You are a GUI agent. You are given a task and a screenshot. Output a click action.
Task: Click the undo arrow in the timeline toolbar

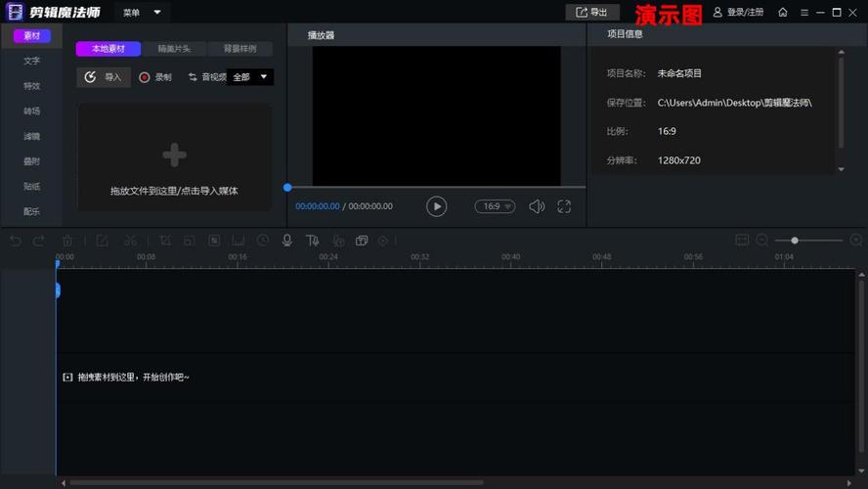tap(16, 241)
